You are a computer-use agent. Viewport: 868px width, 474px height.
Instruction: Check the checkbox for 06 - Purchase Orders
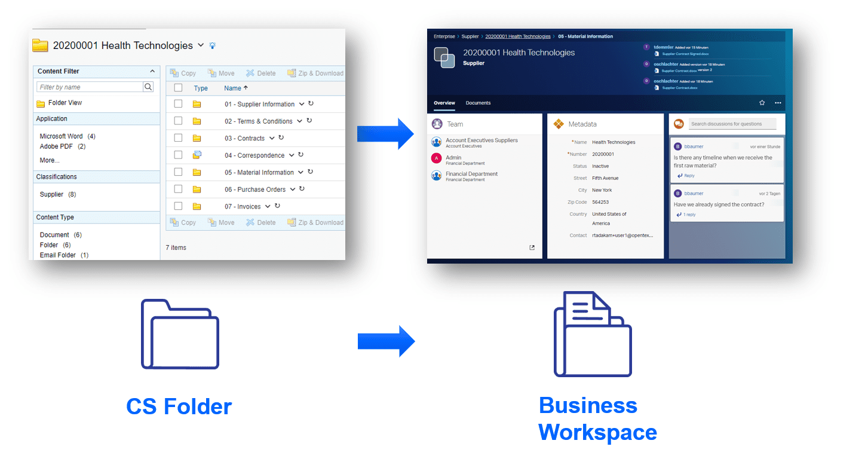177,189
